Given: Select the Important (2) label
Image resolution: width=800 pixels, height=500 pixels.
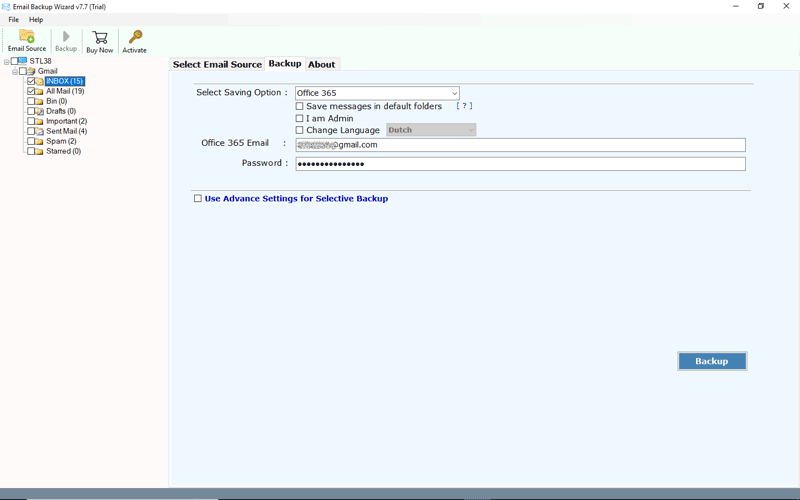Looking at the screenshot, I should (x=66, y=121).
